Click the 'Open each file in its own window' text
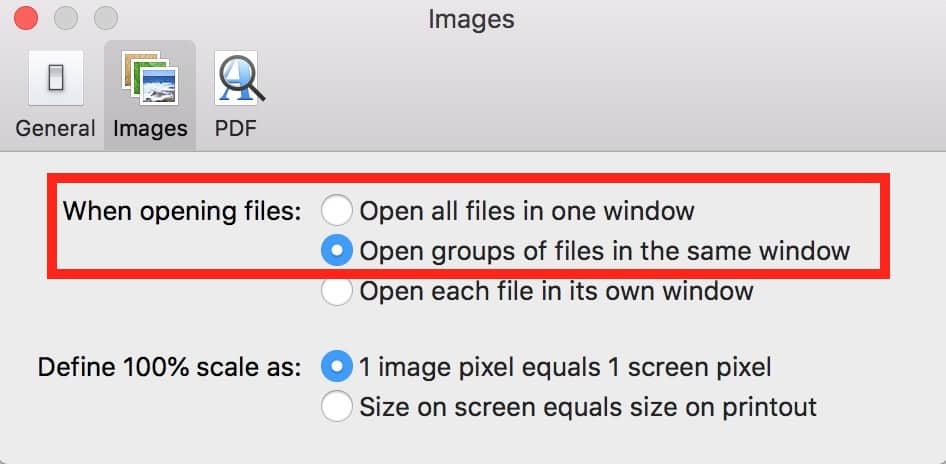 coord(556,291)
